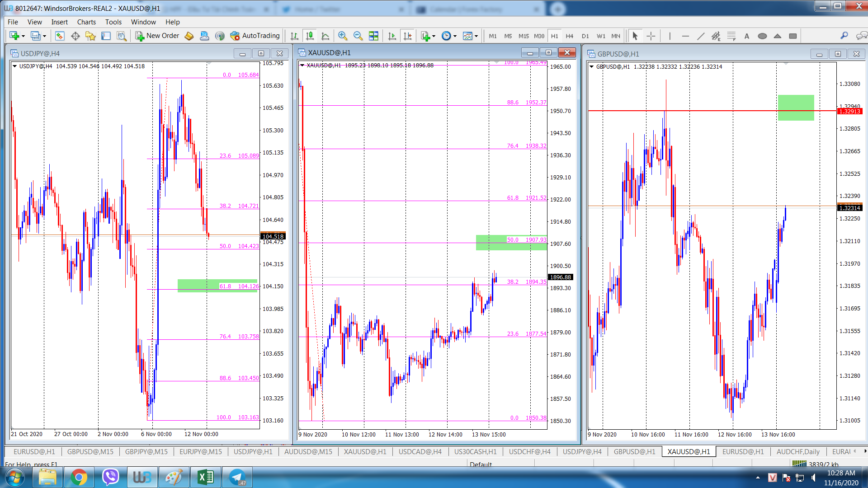
Task: Set timeframe to W1
Action: pyautogui.click(x=601, y=36)
